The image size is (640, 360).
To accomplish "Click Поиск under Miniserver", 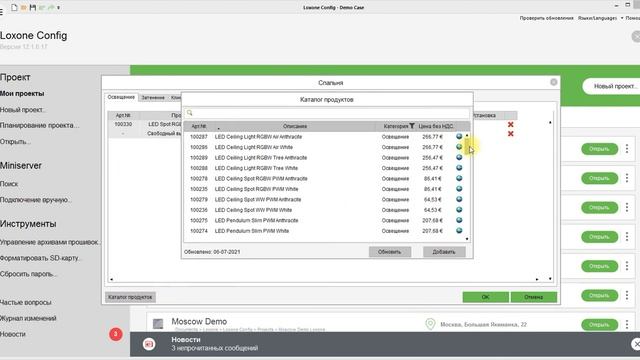I will 9,184.
